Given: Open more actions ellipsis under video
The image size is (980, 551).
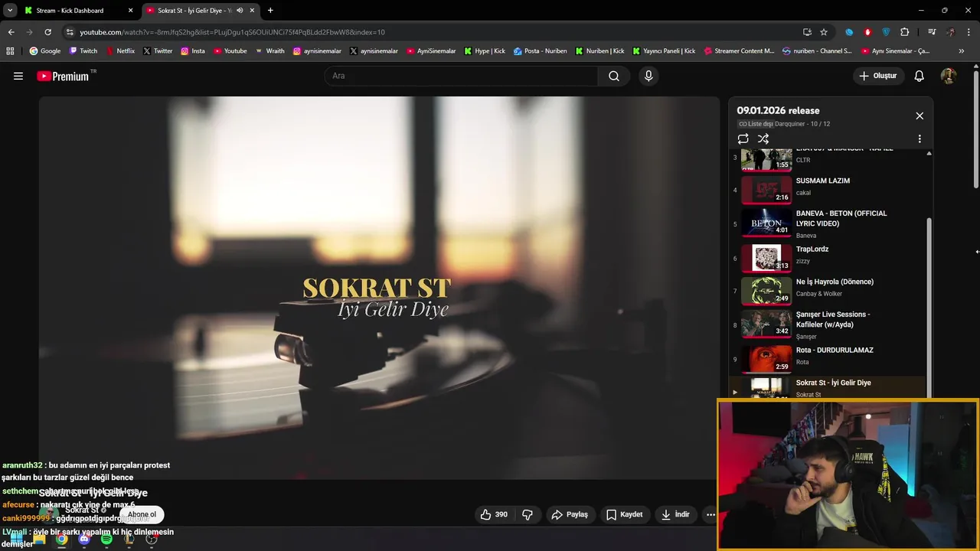Looking at the screenshot, I should click(710, 514).
